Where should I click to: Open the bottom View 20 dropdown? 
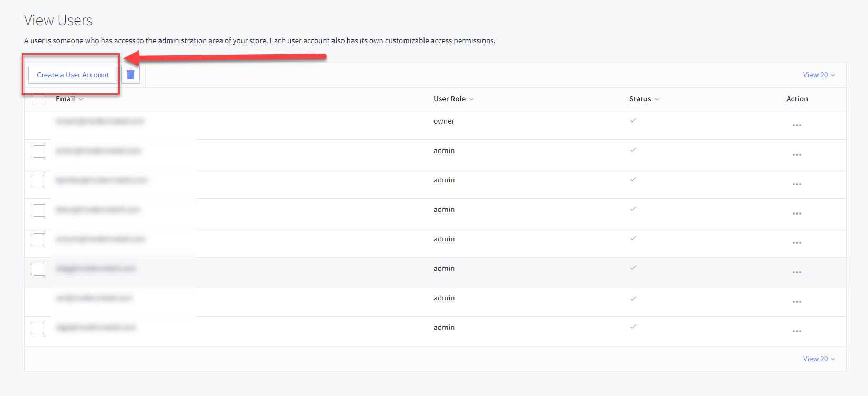pyautogui.click(x=819, y=359)
